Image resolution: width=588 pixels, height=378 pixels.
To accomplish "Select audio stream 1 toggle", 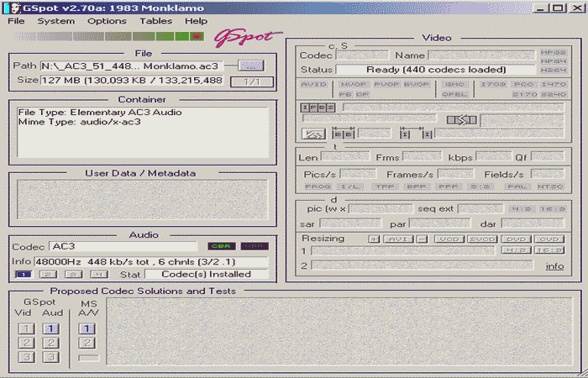I will coord(24,274).
